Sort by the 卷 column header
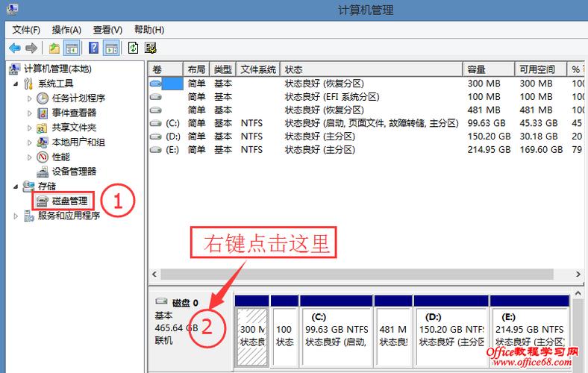This screenshot has height=373, width=588. click(x=166, y=69)
